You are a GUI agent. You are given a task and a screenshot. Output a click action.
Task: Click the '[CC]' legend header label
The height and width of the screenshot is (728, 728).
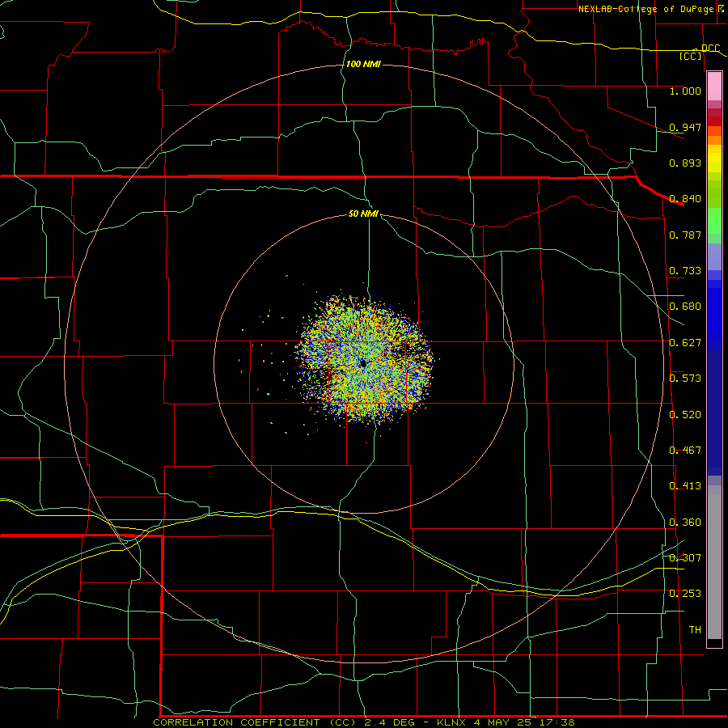[691, 56]
